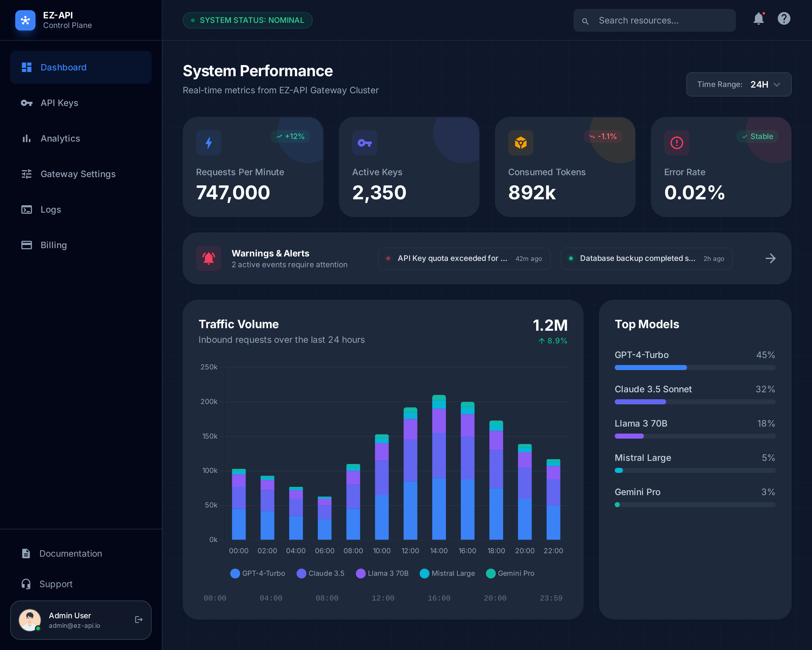Viewport: 812px width, 650px height.
Task: Toggle GPT-4-Turbo series in chart legend
Action: [258, 573]
